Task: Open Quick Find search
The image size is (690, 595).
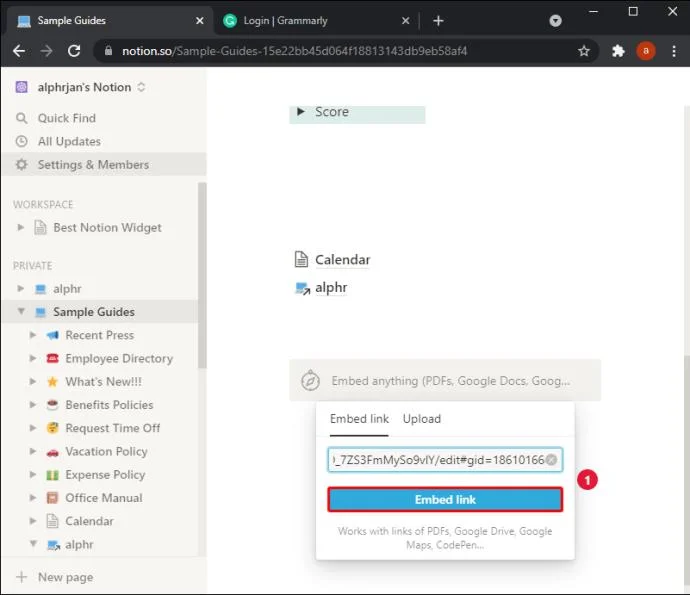Action: [66, 118]
